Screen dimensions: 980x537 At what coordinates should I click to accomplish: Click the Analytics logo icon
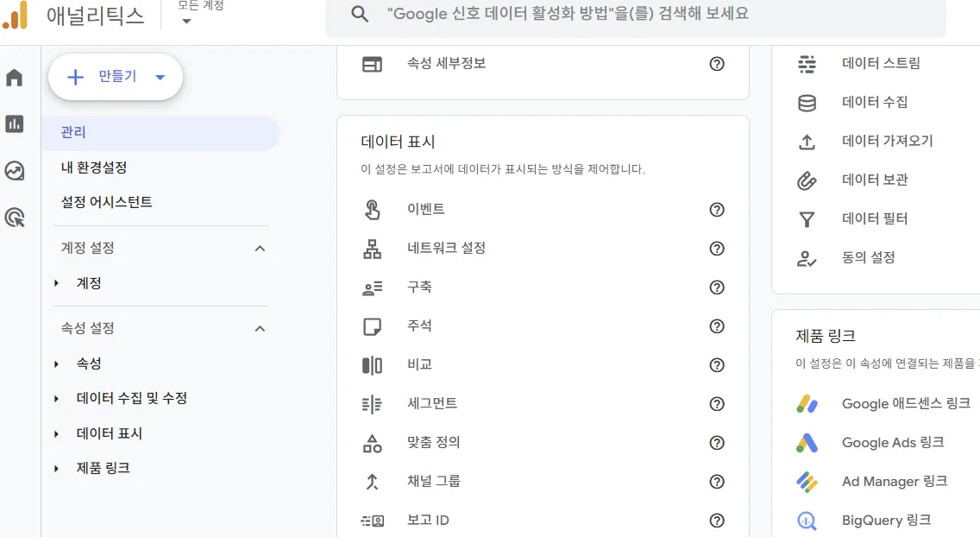pos(15,15)
